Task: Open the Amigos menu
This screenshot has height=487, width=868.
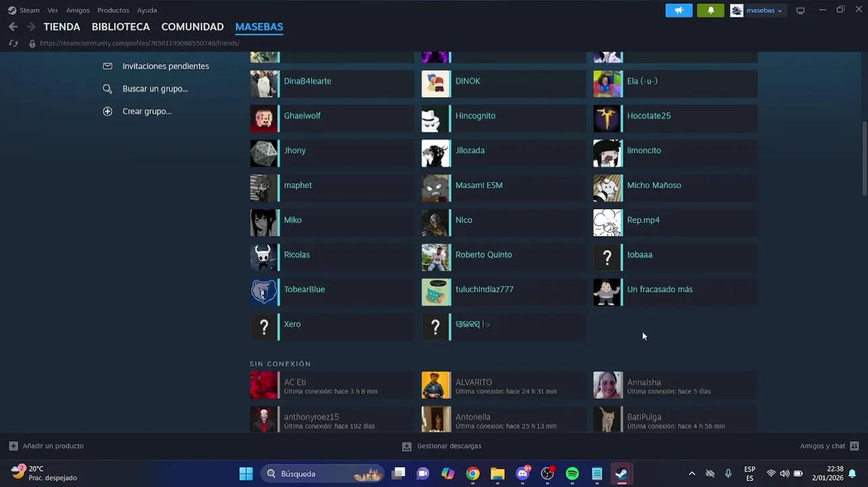Action: 78,10
